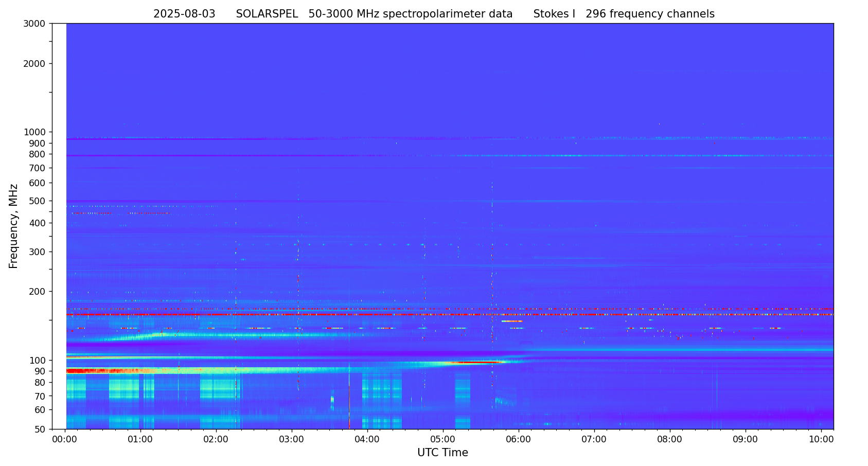The height and width of the screenshot is (466, 868).
Task: Click the 296 frequency channels title text
Action: pos(650,14)
